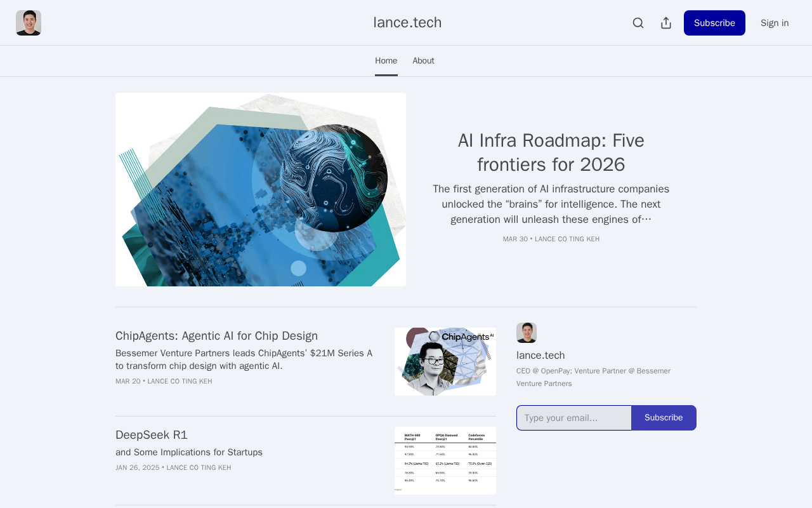Viewport: 812px width, 508px height.
Task: Click 'and Some Implications for Startups' subtitle
Action: pyautogui.click(x=189, y=452)
